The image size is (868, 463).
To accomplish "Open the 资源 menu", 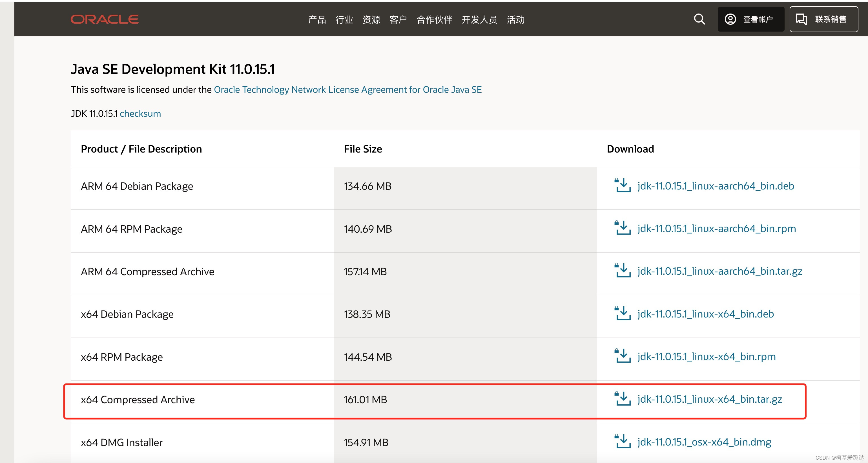I will point(371,19).
